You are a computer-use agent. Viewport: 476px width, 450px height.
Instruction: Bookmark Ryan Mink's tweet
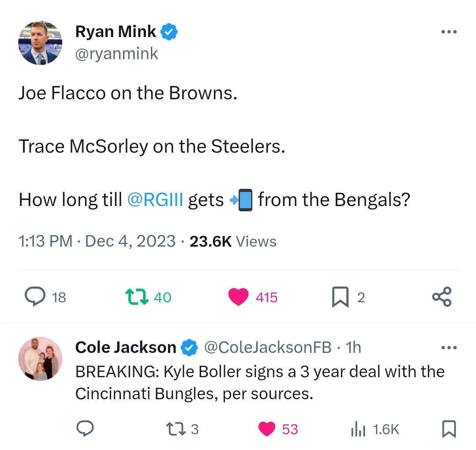pos(340,297)
